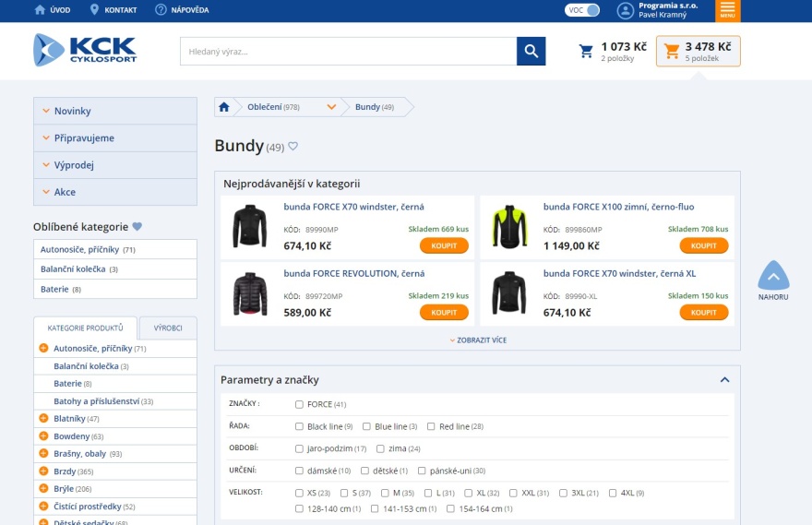The image size is (812, 525).
Task: Open bunda FORCE X100 zimní product link
Action: pos(618,207)
